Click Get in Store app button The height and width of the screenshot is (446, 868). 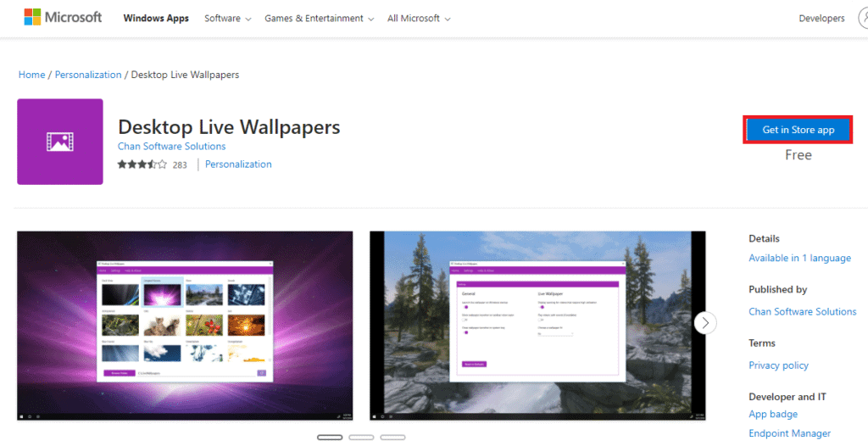(798, 130)
